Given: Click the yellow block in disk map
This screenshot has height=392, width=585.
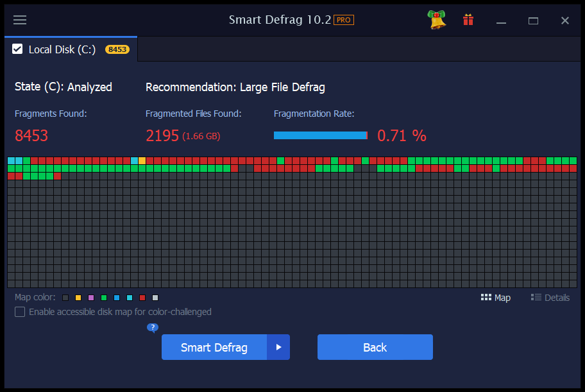Looking at the screenshot, I should pos(142,160).
